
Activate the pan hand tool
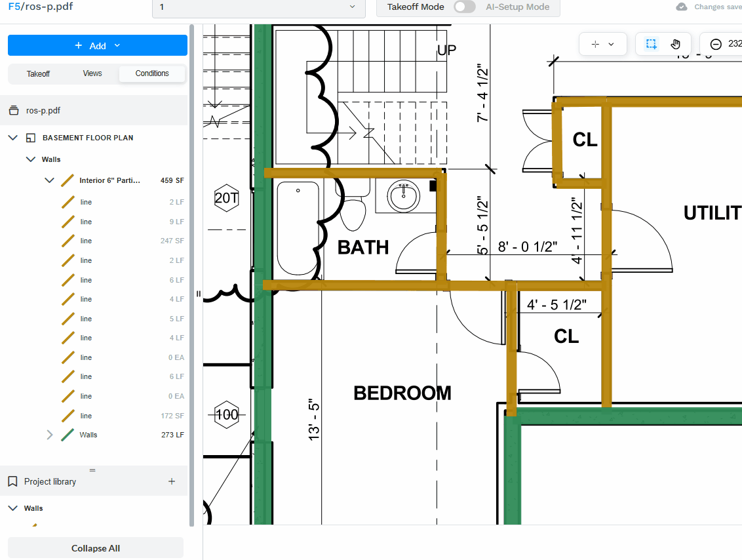(676, 44)
